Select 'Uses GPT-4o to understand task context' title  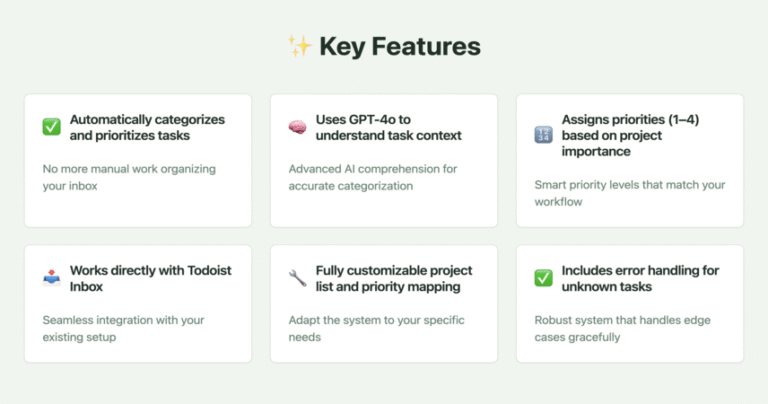(388, 127)
